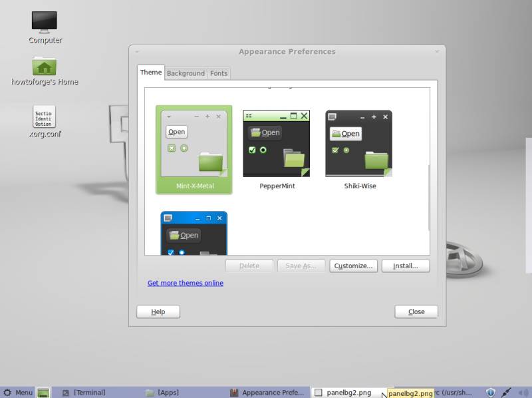Open the Computer desktop icon

click(x=45, y=22)
